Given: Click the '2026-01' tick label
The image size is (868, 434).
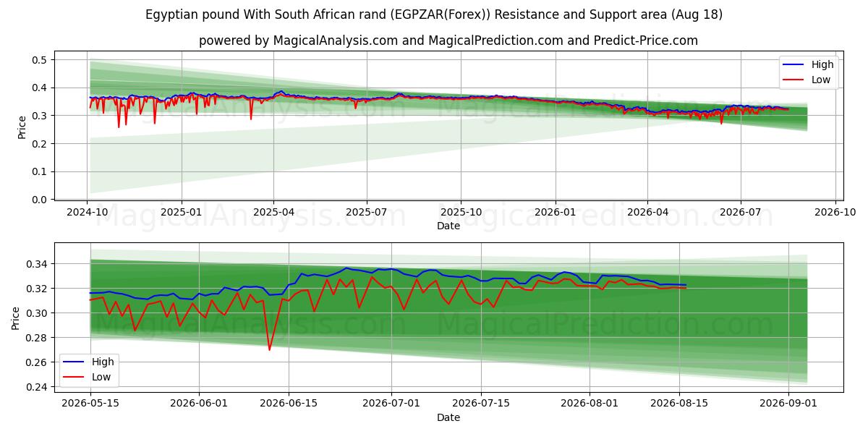Looking at the screenshot, I should point(555,212).
